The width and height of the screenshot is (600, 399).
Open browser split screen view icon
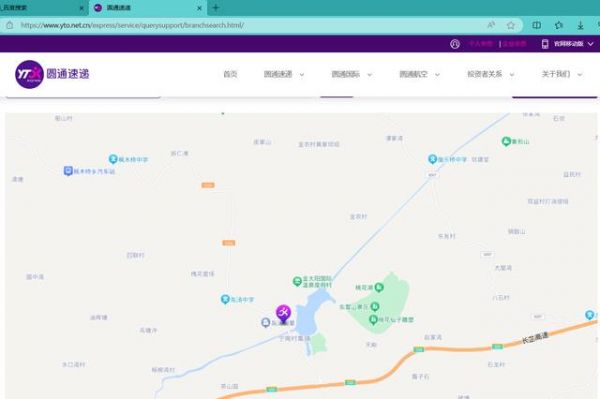[536, 25]
